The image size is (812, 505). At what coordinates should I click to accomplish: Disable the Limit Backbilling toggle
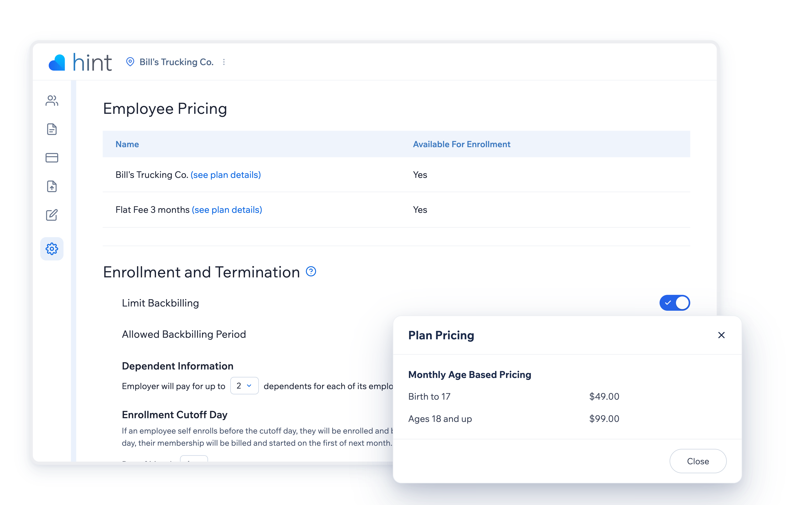(x=674, y=303)
